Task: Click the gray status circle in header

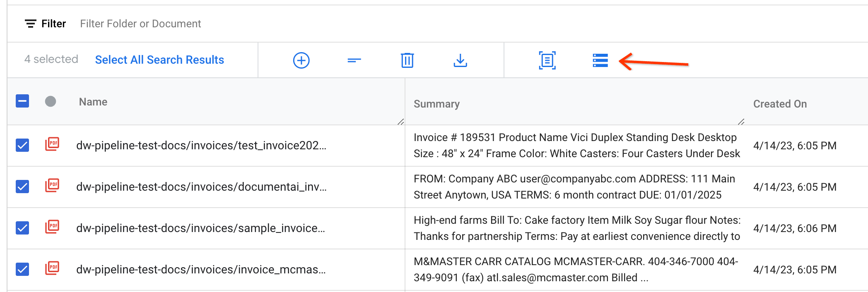Action: tap(51, 101)
